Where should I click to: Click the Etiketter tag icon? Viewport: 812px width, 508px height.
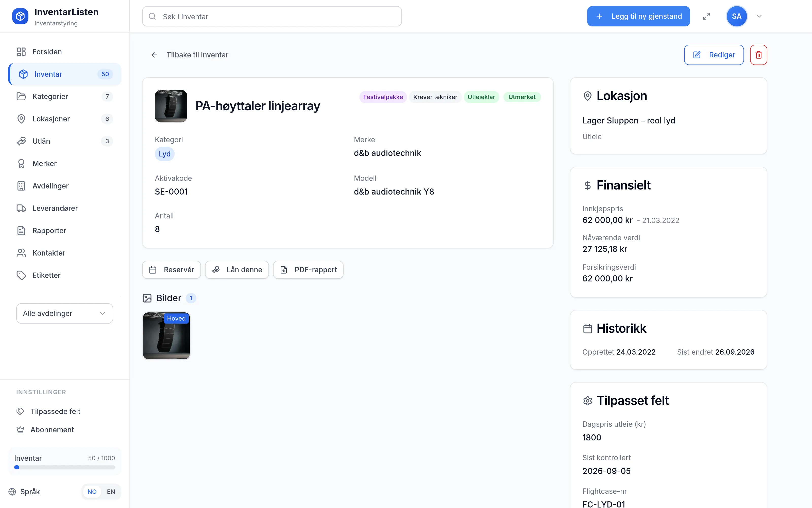[21, 275]
